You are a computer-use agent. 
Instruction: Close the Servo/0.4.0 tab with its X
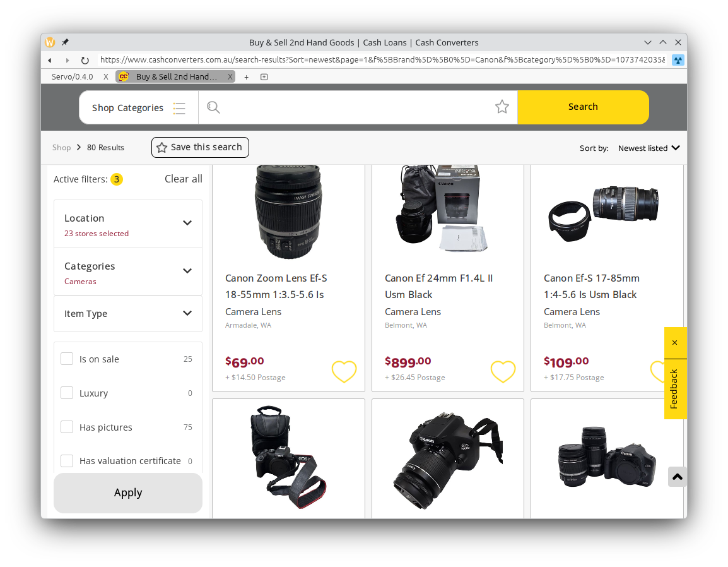(106, 76)
